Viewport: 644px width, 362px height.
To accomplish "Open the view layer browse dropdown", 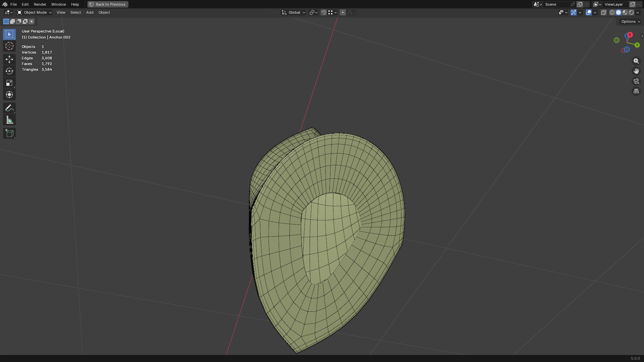I will (597, 4).
